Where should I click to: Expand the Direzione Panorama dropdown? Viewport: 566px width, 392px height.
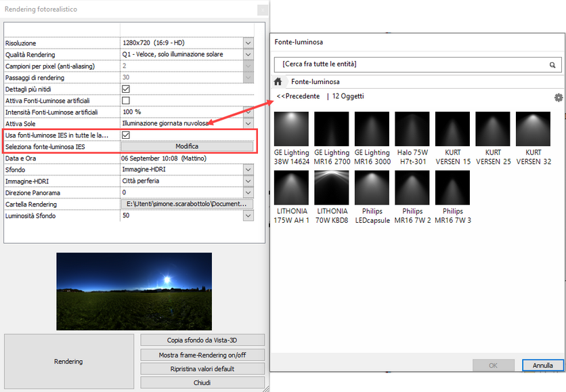[248, 193]
